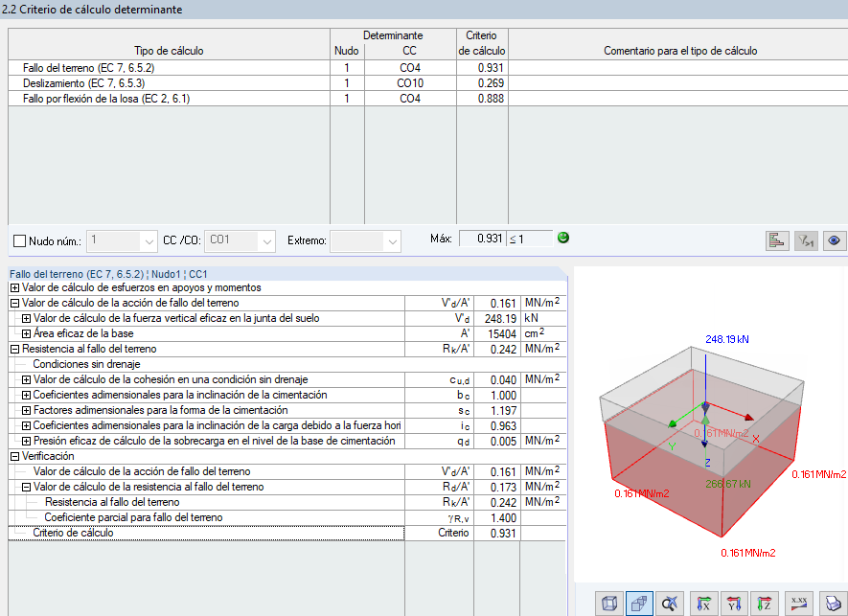Viewport: 848px width, 616px height.
Task: Click the 2.2 Criterio de cálculo determinante title
Action: pos(92,10)
